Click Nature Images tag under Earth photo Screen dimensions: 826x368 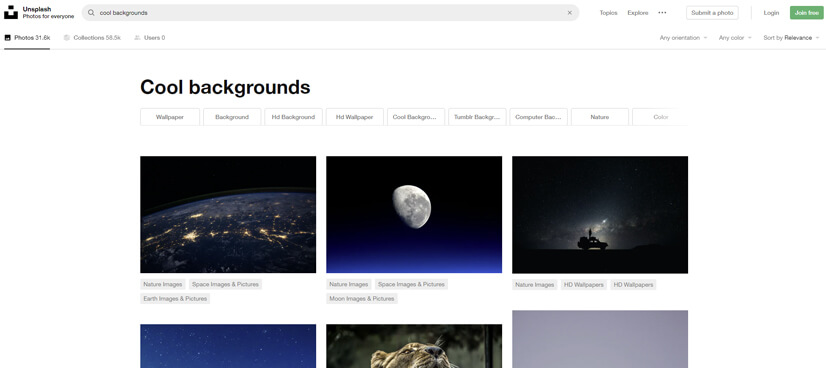click(163, 284)
